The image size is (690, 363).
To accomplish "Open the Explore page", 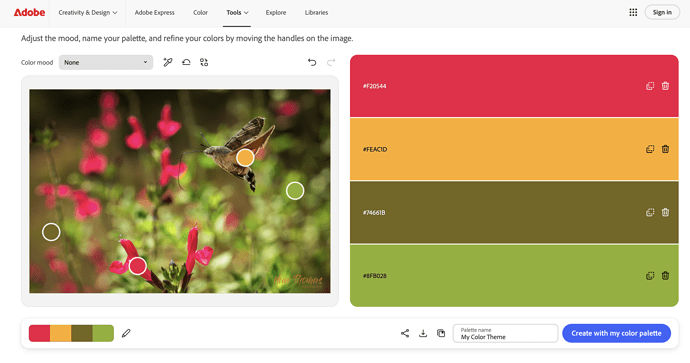I will pos(276,12).
